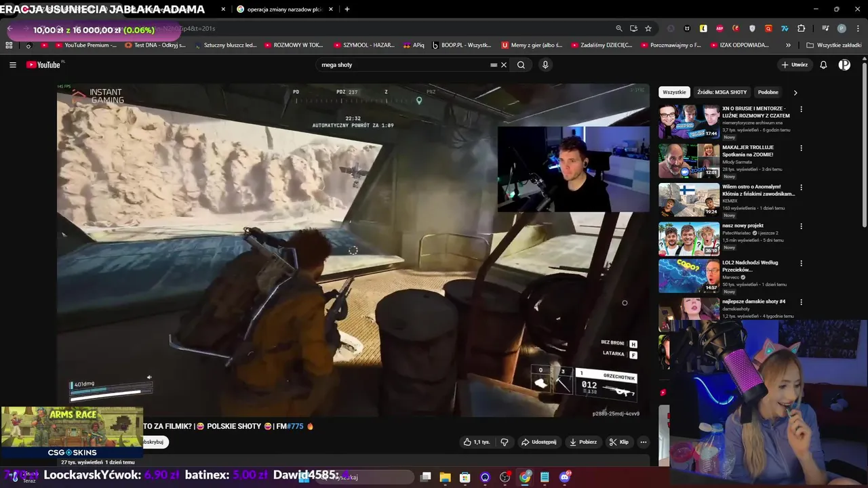Open the 'Test DNA - Odkryj s...' bookmark
Screen dimensions: 868x488
point(155,45)
